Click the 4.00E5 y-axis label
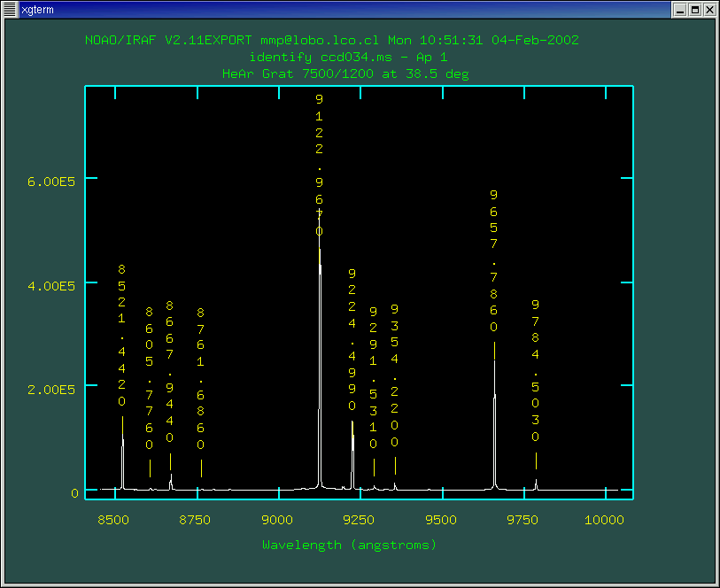 point(51,286)
